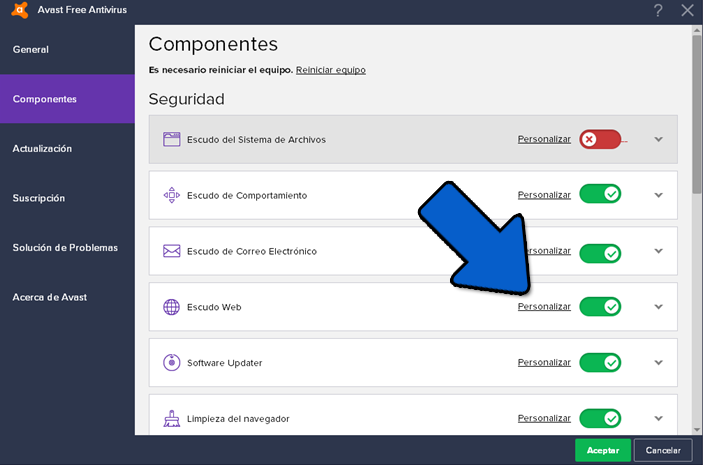Click the Escudo Web globe icon
This screenshot has height=465, width=703.
click(171, 307)
